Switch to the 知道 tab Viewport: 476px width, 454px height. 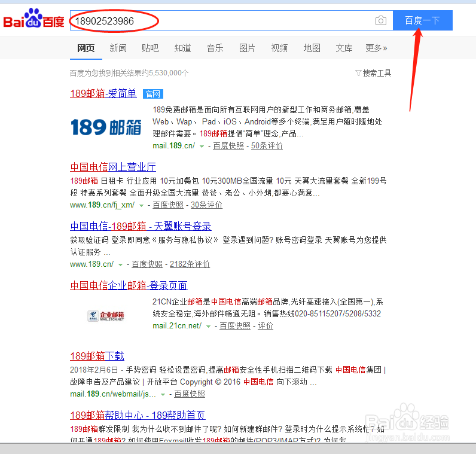[x=182, y=48]
